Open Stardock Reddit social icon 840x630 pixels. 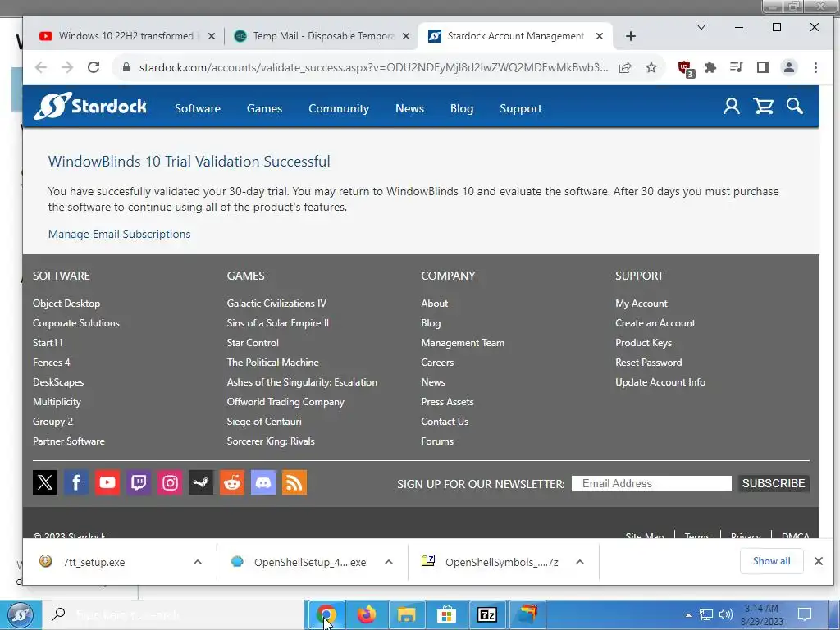coord(232,482)
